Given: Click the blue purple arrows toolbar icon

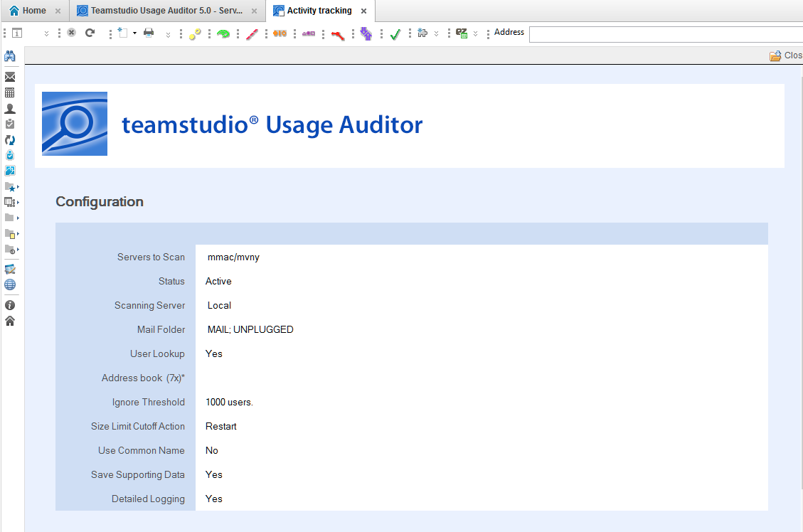Looking at the screenshot, I should click(x=366, y=34).
